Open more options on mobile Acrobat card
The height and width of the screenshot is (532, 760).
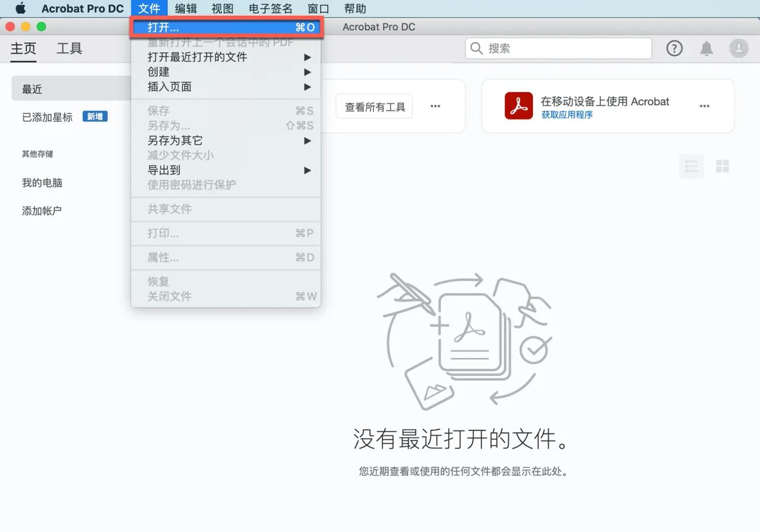pyautogui.click(x=705, y=106)
